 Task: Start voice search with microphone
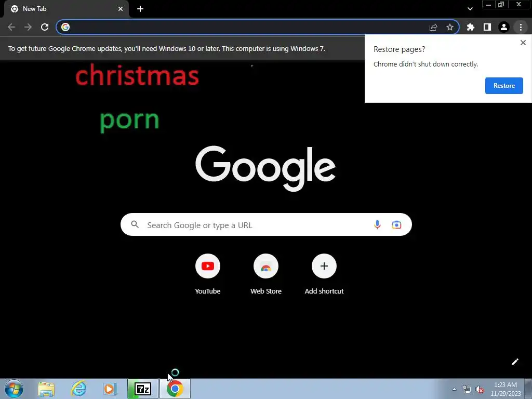tap(377, 224)
